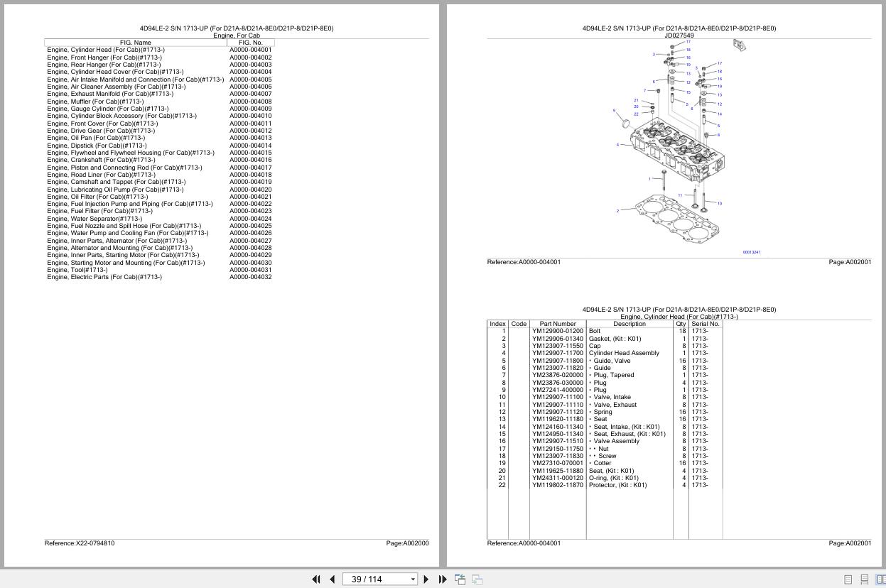
Task: Jump to the last page
Action: [x=443, y=579]
